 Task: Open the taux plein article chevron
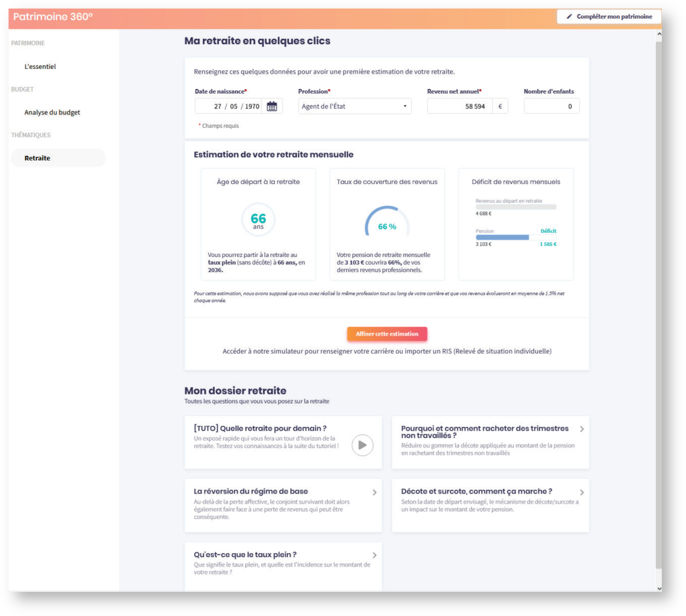374,555
